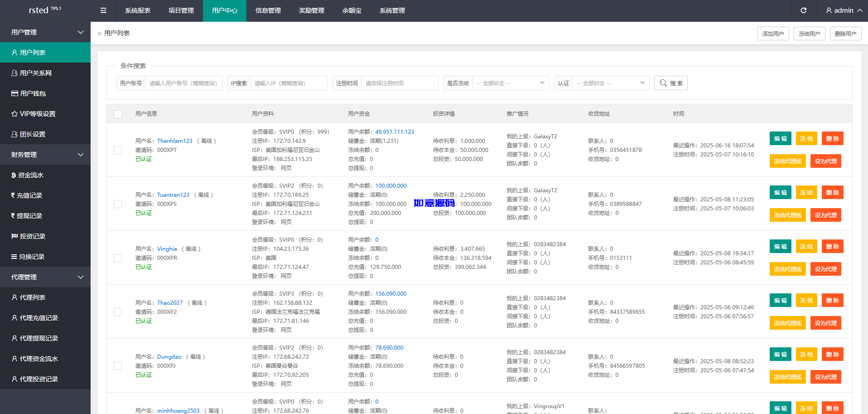Click the balance value 49.951.111.123
Screen dimensions: 868x414
click(x=395, y=132)
